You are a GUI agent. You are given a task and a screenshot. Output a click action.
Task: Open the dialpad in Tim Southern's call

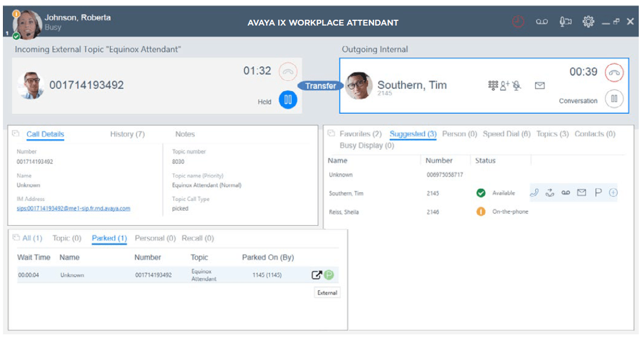click(493, 86)
